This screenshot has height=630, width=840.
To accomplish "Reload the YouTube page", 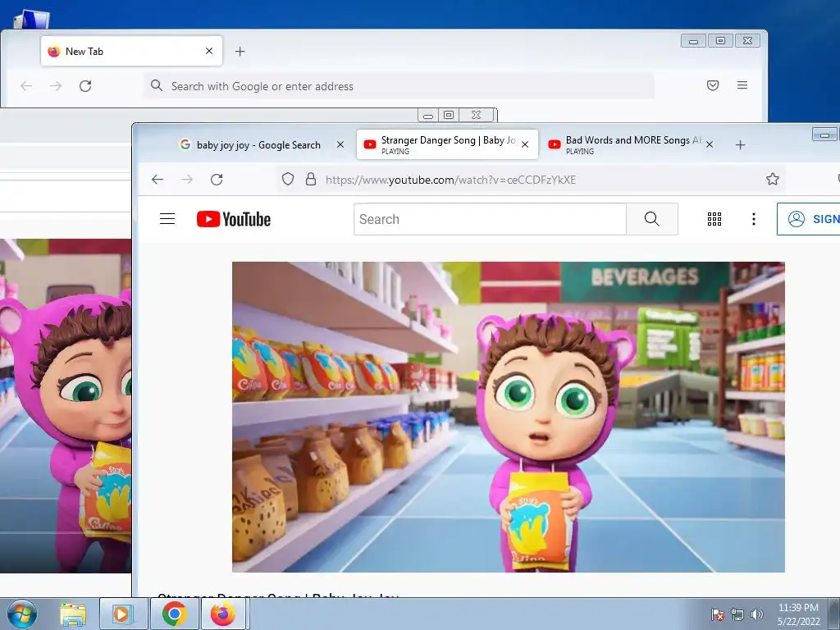I will 217,180.
